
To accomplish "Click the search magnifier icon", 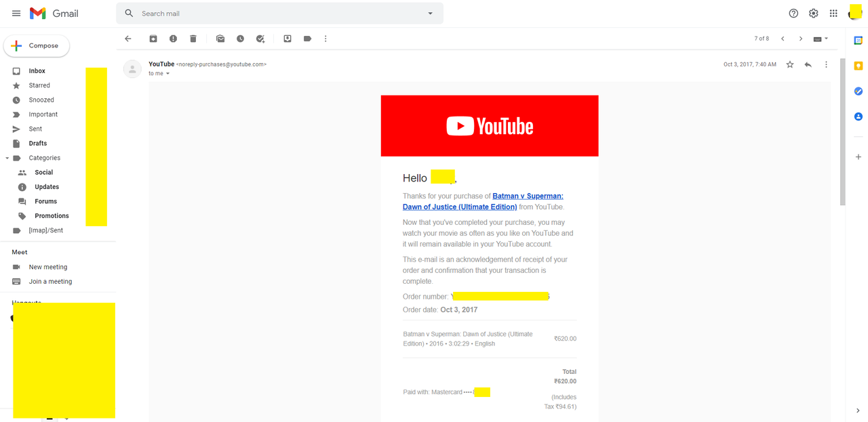I will click(x=129, y=14).
